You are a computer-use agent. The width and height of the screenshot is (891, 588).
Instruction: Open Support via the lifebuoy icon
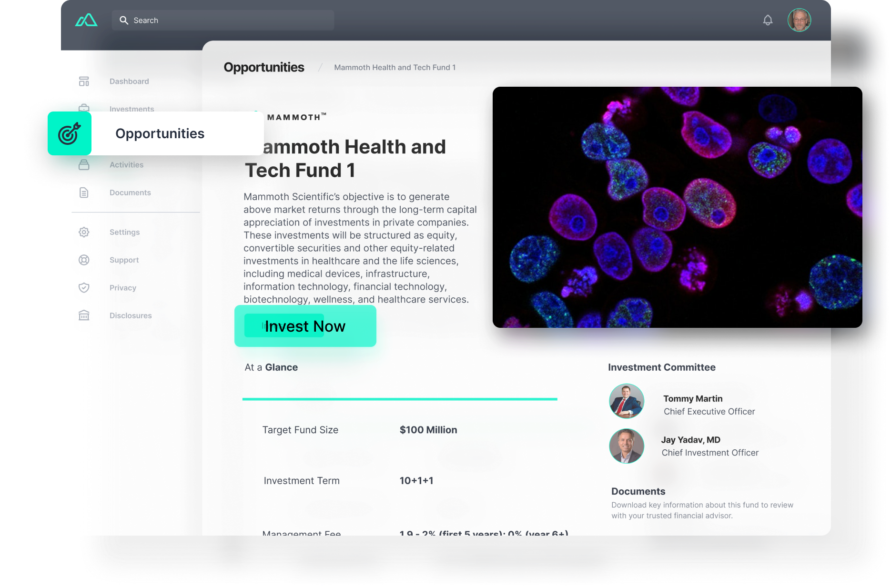(84, 260)
